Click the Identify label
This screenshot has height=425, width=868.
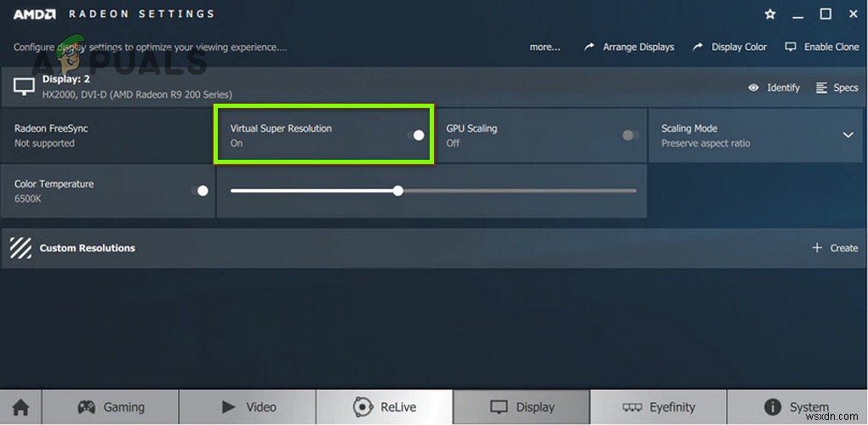coord(783,88)
